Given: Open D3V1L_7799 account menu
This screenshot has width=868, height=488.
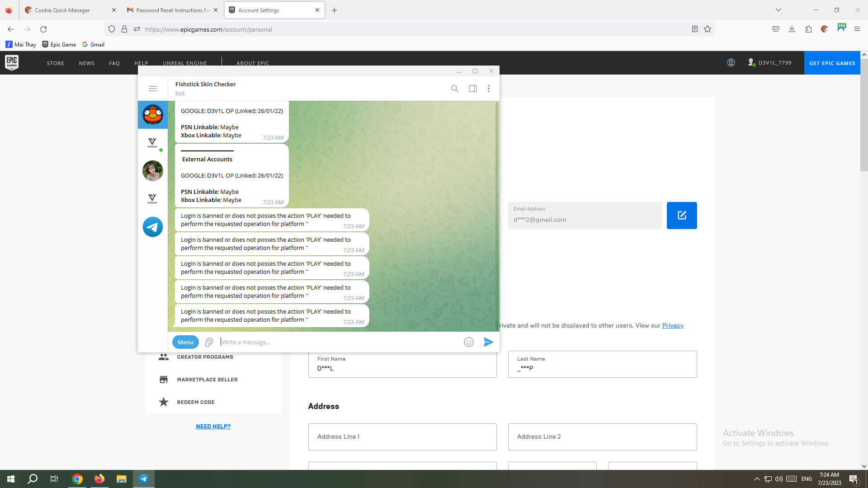Looking at the screenshot, I should click(769, 63).
